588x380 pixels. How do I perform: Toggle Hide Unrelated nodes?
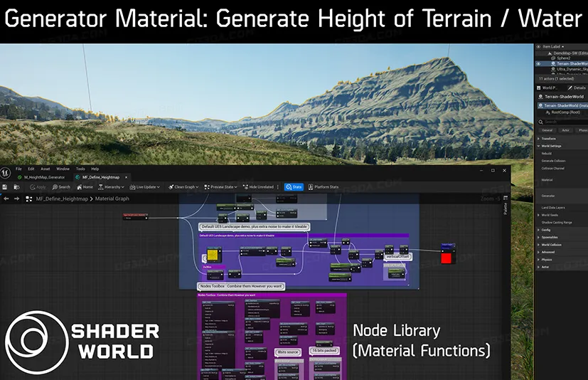click(258, 187)
